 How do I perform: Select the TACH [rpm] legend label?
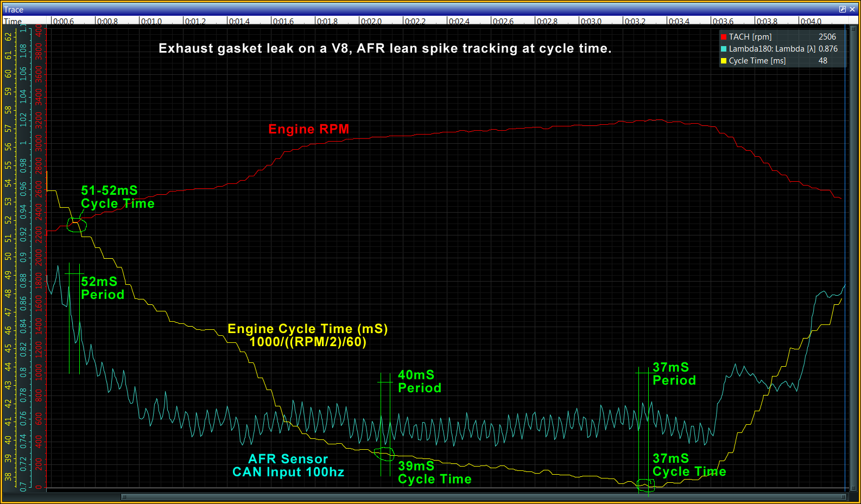[750, 37]
